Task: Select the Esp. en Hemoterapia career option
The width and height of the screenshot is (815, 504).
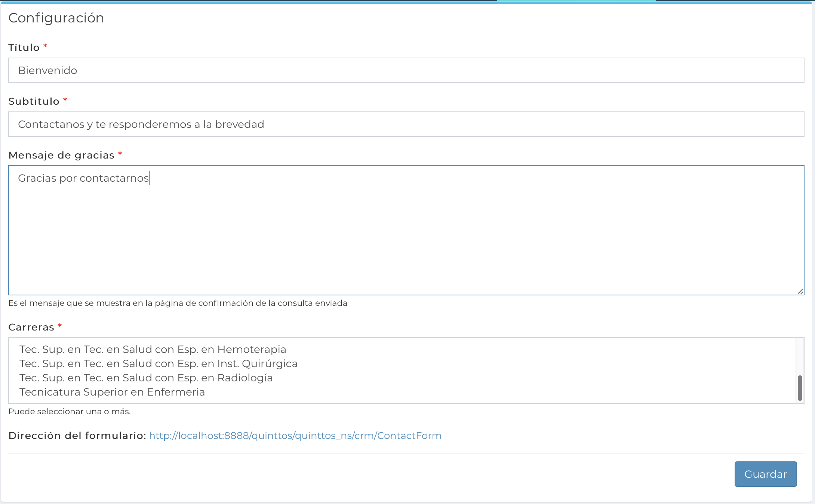Action: coord(153,349)
